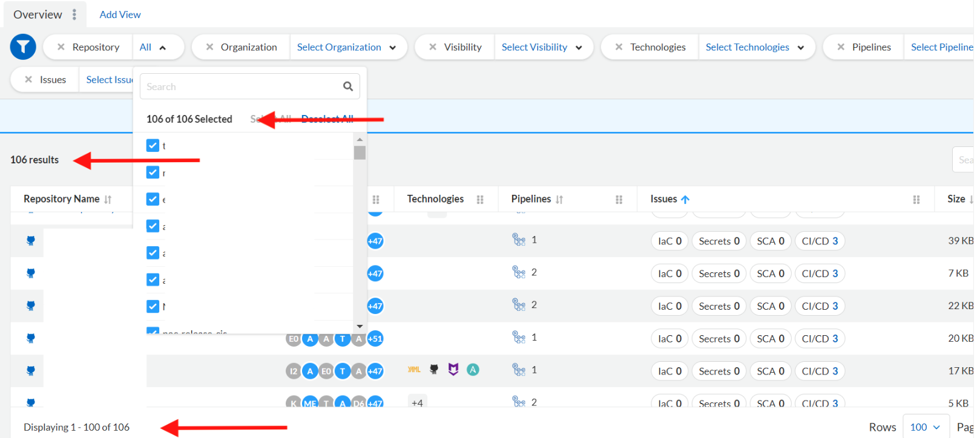Remove the Technologies filter with its X
The height and width of the screenshot is (438, 980).
[x=619, y=47]
